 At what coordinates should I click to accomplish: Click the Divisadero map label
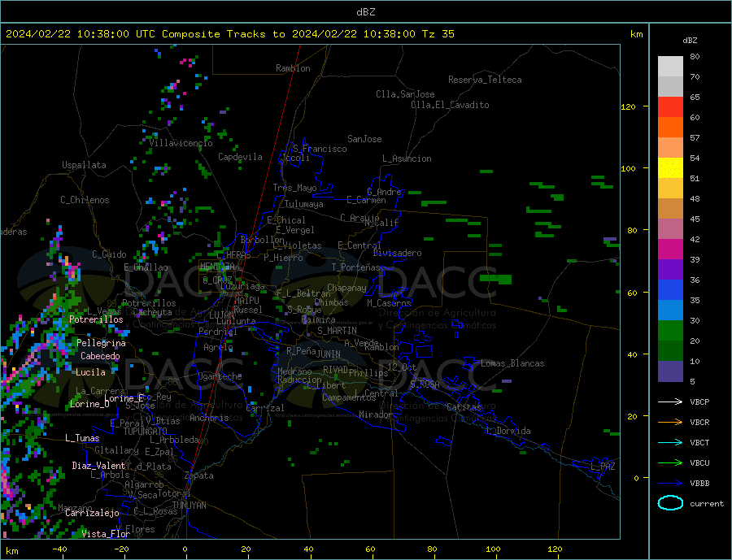397,253
